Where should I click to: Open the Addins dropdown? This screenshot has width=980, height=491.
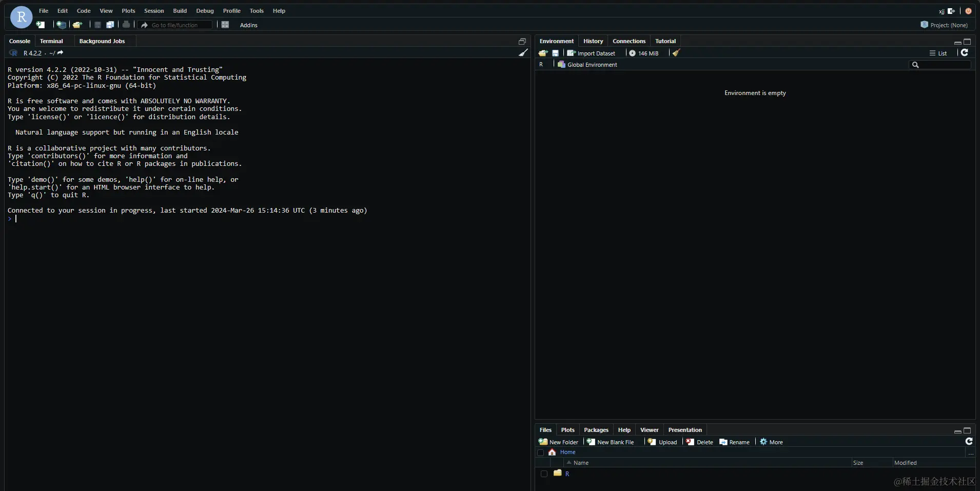pyautogui.click(x=249, y=25)
